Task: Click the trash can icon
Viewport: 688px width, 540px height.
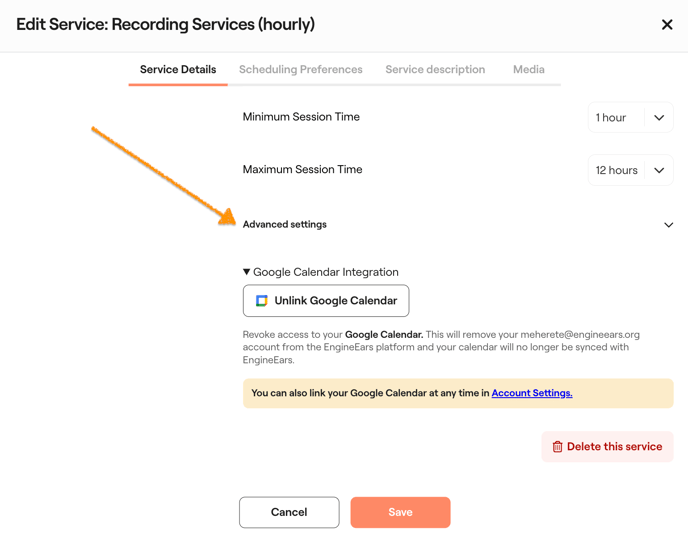Action: (558, 447)
